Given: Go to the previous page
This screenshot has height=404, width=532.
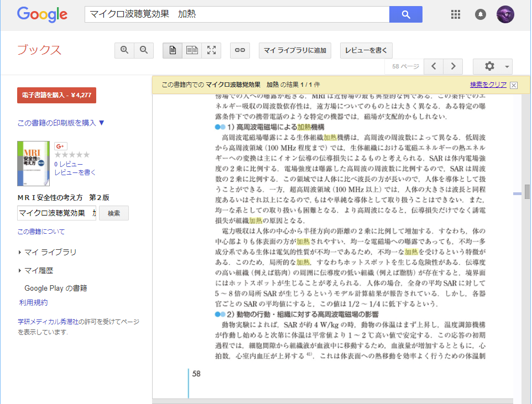Looking at the screenshot, I should point(434,66).
